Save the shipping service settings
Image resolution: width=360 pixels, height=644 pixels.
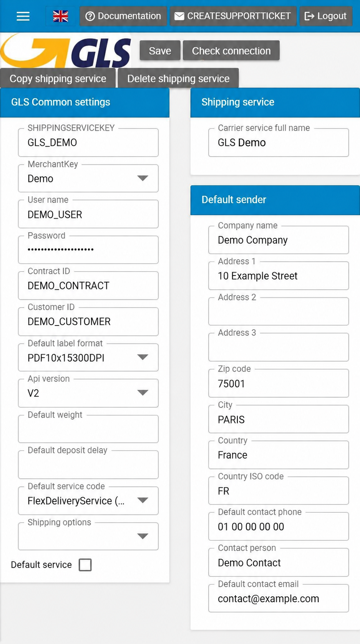tap(160, 51)
